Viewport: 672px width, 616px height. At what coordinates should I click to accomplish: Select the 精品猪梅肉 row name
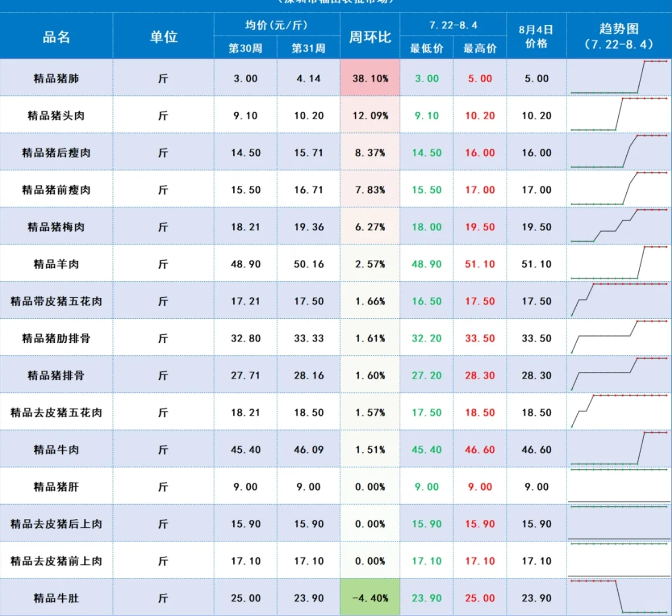(x=56, y=227)
